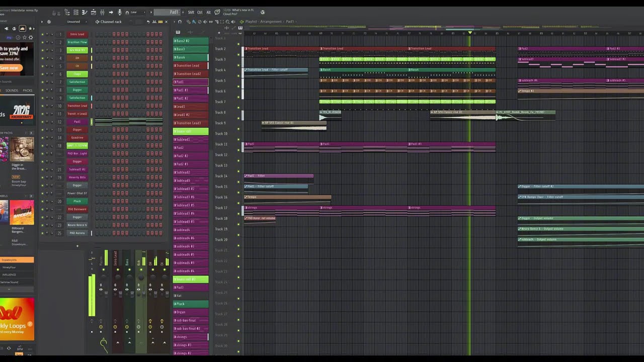Select Samrise Sound label in browser
This screenshot has height=362, width=644.
coord(9,282)
